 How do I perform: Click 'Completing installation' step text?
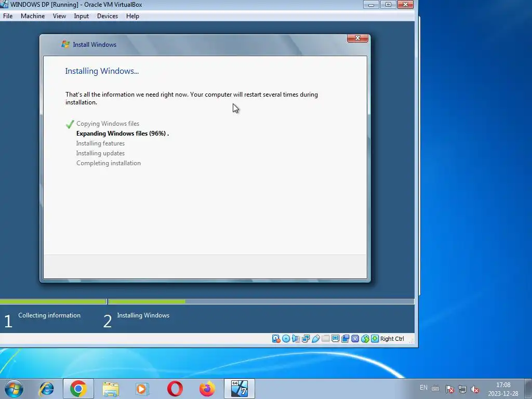pyautogui.click(x=108, y=163)
